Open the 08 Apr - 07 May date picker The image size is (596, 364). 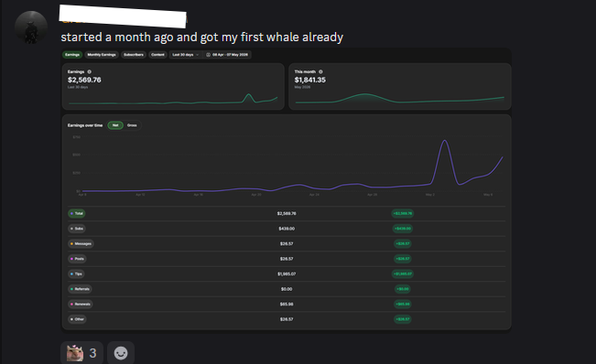tap(227, 55)
